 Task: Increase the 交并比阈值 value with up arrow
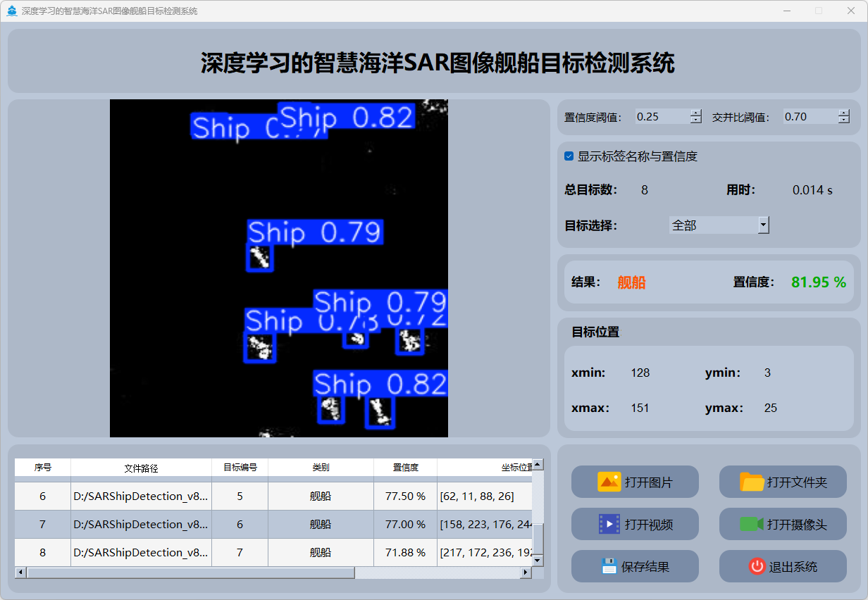[844, 113]
